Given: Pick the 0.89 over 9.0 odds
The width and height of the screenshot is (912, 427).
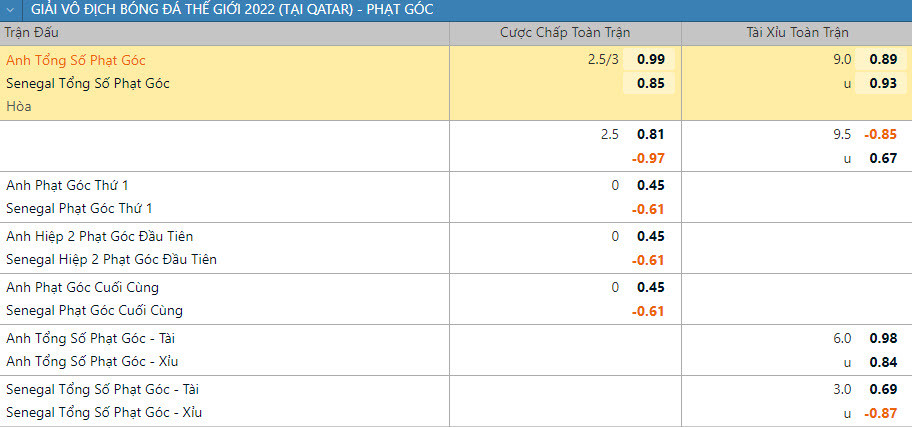Looking at the screenshot, I should [882, 60].
